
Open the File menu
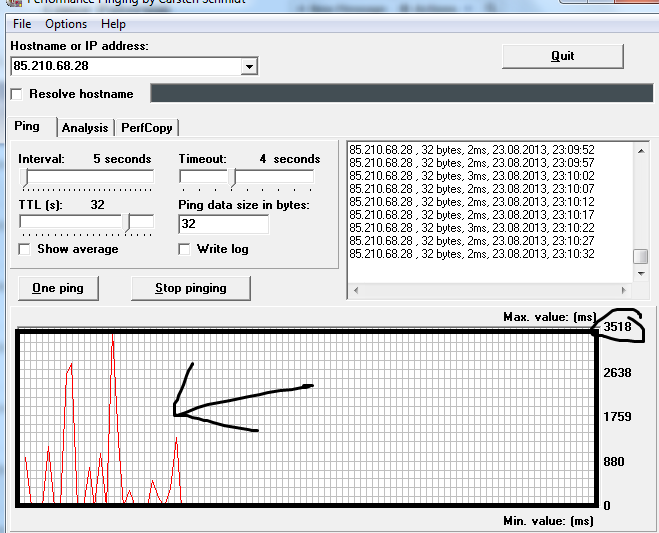[x=22, y=24]
